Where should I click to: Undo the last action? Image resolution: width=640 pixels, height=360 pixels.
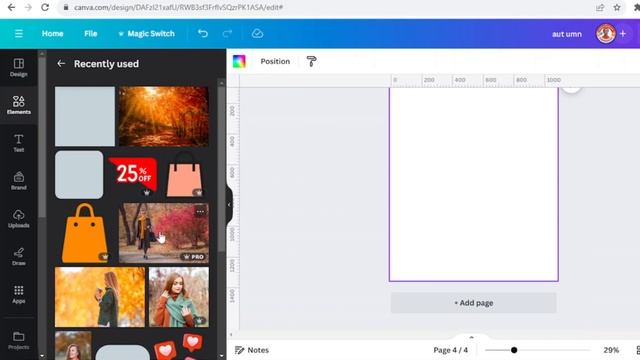coord(202,33)
